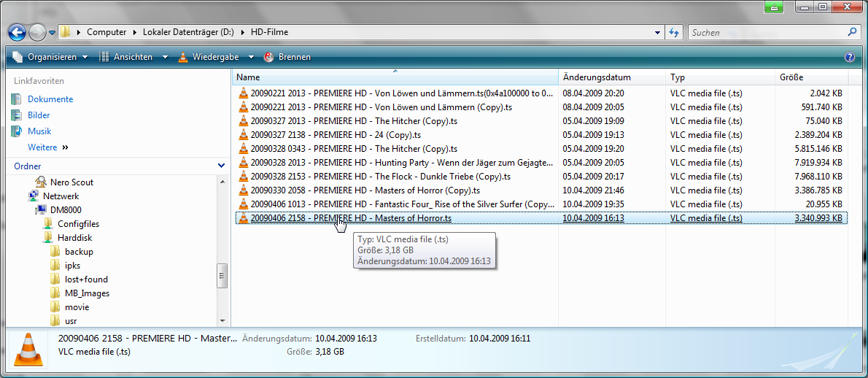Select The Flock - Dunkle Triebe (Copy).ts
868x378 pixels.
[540, 177]
